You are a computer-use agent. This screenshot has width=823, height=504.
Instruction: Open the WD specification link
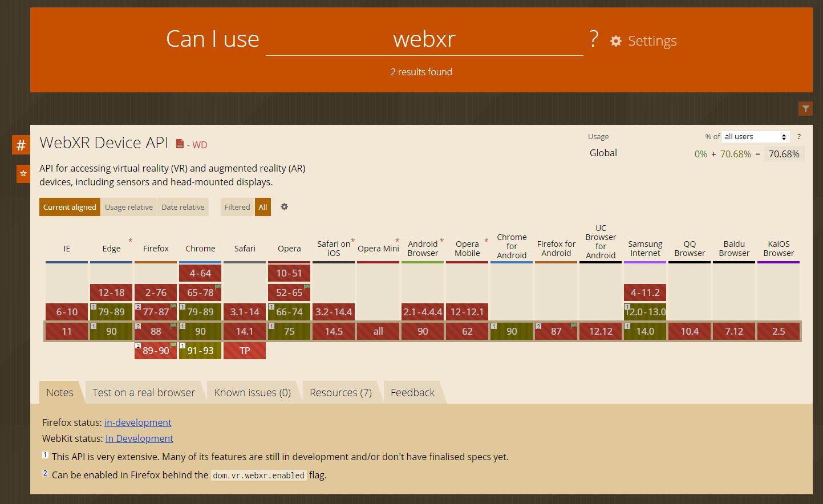click(x=199, y=144)
